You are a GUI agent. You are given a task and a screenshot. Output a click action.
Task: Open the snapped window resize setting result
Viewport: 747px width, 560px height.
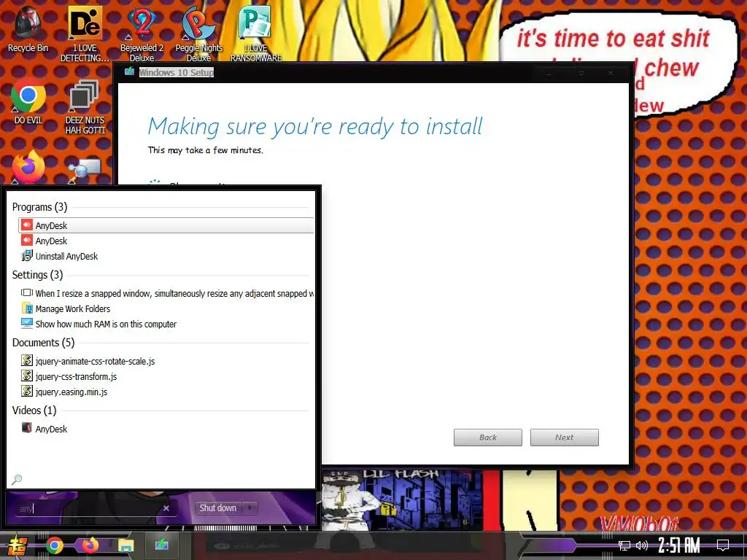[x=166, y=293]
